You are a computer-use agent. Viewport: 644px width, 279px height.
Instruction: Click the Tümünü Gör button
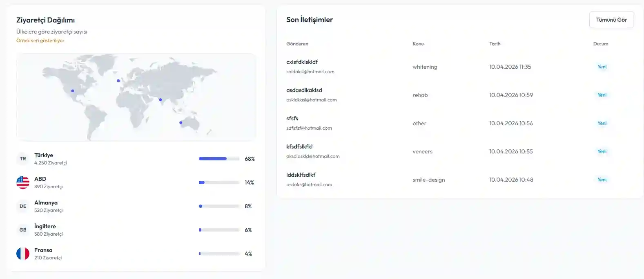click(611, 20)
